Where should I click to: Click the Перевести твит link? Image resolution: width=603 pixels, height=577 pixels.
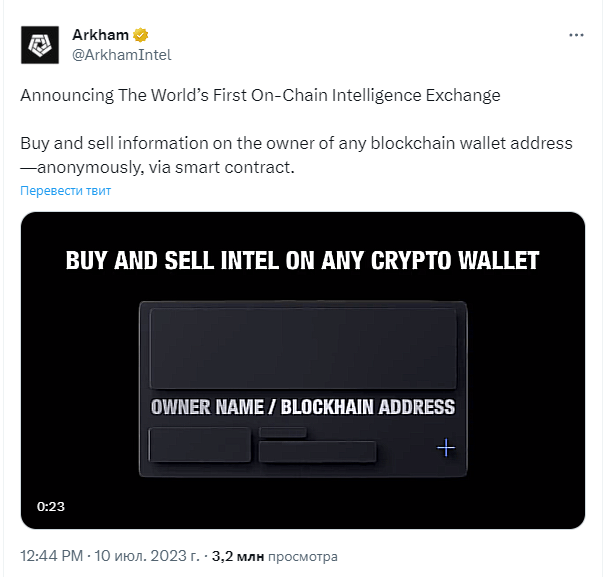point(65,190)
